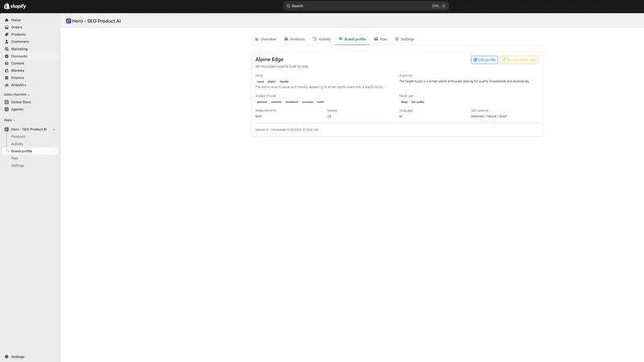Click the Alpine Edge brand heading
Image resolution: width=644 pixels, height=362 pixels.
pyautogui.click(x=270, y=60)
